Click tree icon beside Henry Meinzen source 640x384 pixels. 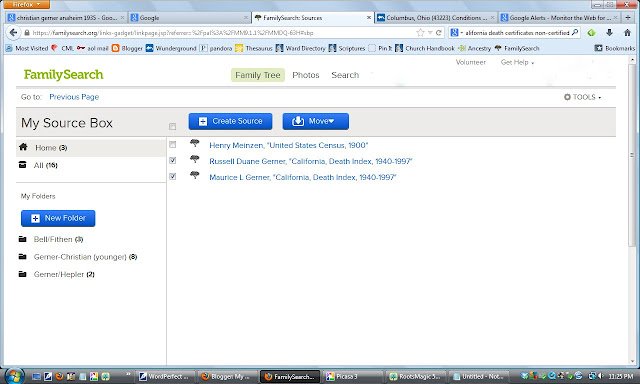[x=195, y=143]
